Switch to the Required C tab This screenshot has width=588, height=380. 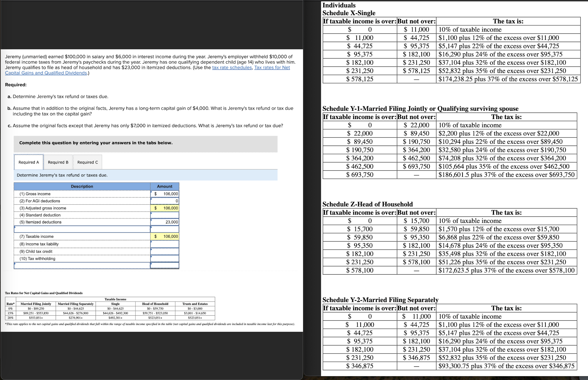coord(87,162)
